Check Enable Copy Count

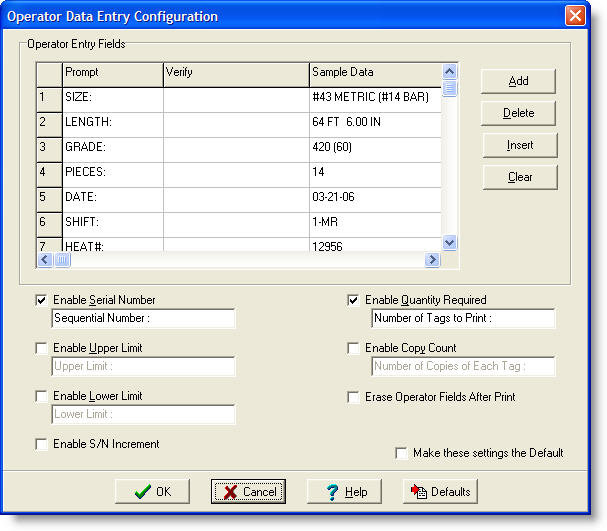[x=353, y=348]
